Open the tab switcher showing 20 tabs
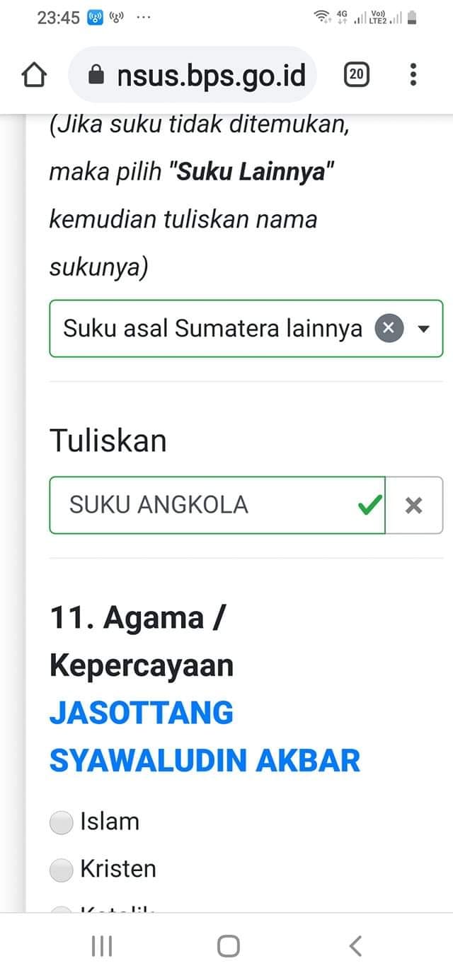453x980 pixels. (x=357, y=74)
